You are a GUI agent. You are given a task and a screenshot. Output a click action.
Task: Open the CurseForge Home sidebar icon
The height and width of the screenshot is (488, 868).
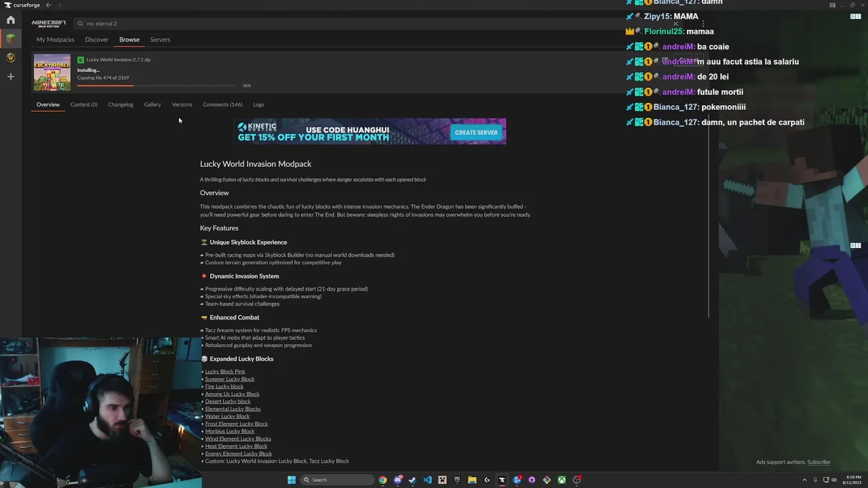(x=10, y=20)
